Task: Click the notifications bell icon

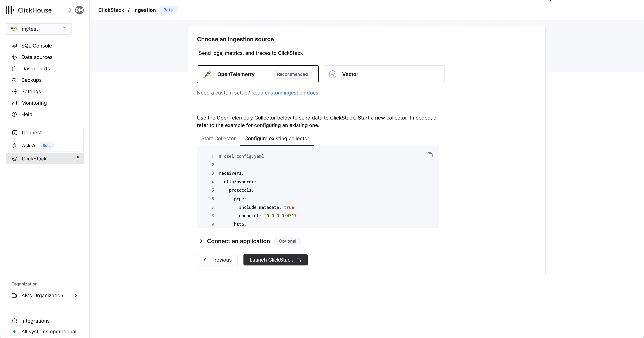Action: click(x=69, y=10)
